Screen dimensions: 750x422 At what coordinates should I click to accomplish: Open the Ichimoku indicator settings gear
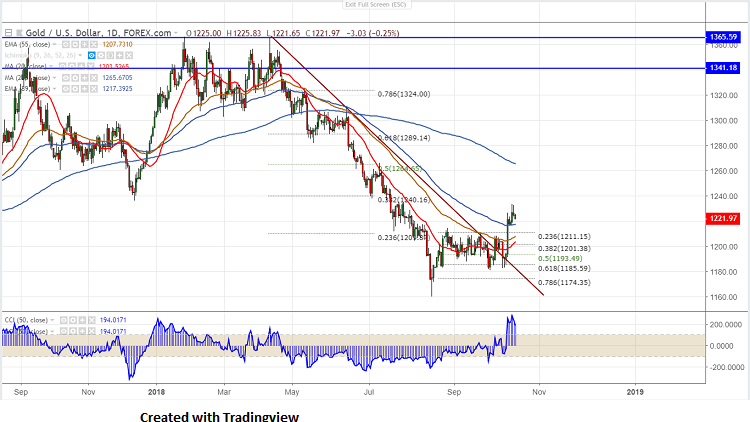(x=101, y=56)
